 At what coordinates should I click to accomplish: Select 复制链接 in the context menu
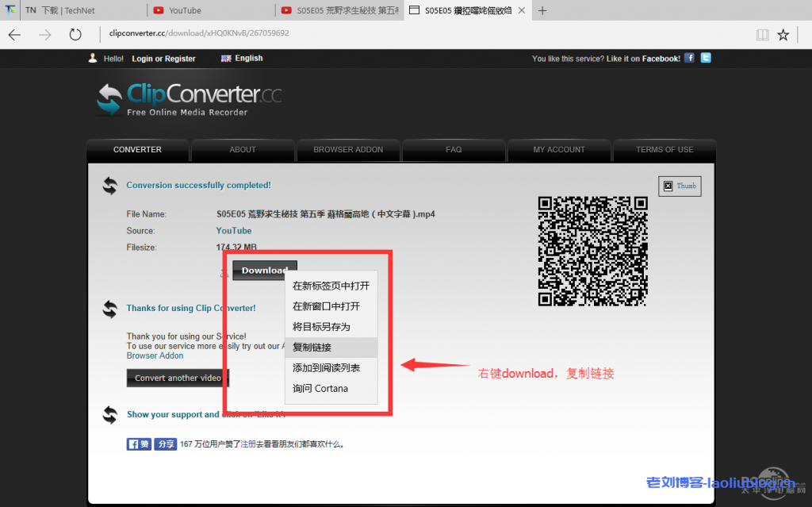[x=312, y=348]
